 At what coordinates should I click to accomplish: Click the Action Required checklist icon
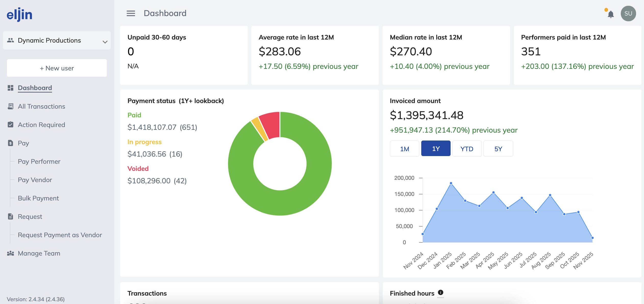(10, 125)
